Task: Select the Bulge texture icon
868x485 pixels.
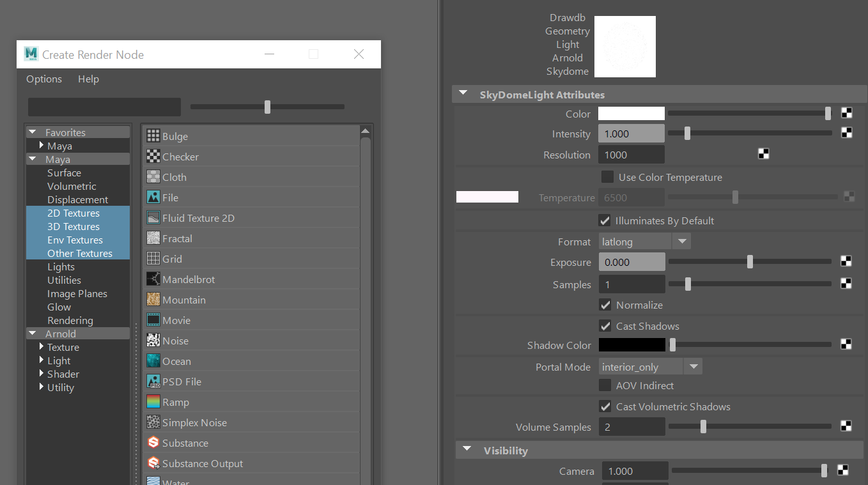Action: (153, 136)
